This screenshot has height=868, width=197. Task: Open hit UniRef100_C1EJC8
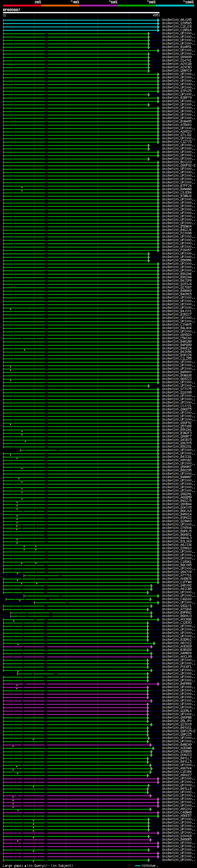(x=177, y=26)
